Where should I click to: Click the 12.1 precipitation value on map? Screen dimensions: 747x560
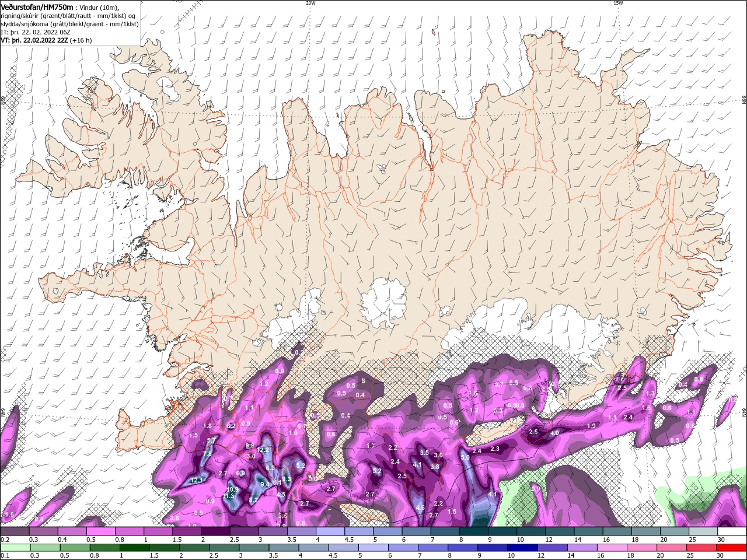point(196,480)
